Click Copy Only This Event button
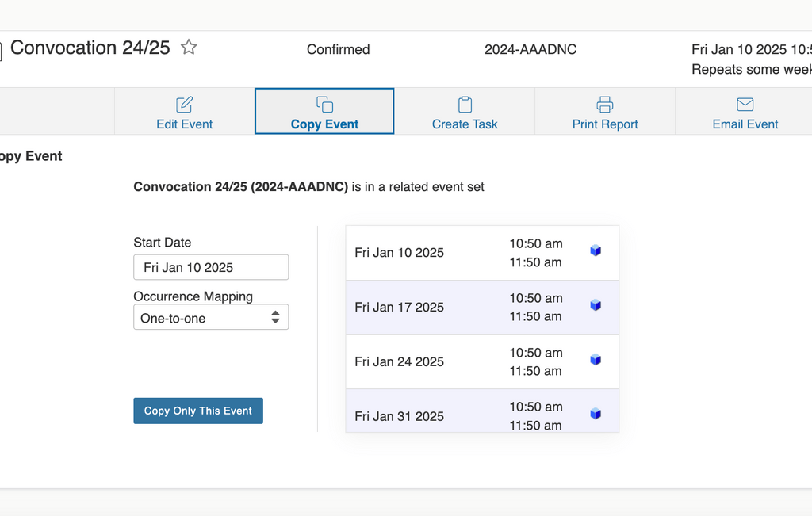Screen dimensions: 812x516 [x=197, y=411]
